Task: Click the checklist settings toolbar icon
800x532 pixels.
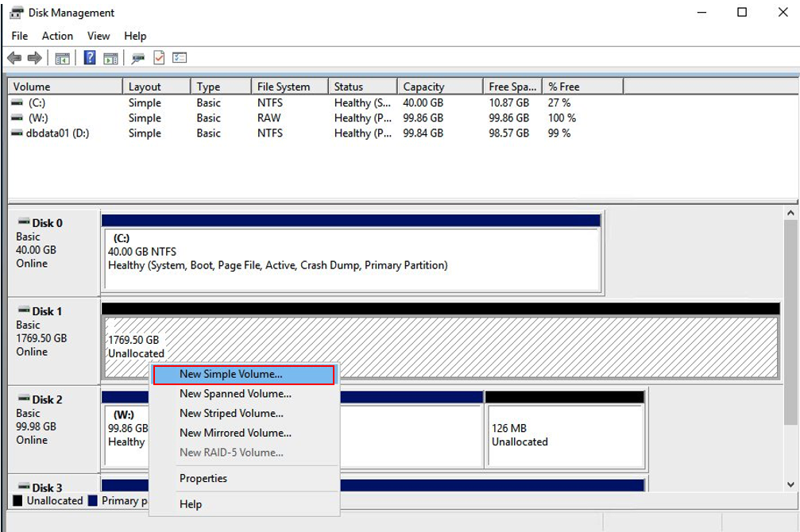Action: (180, 58)
